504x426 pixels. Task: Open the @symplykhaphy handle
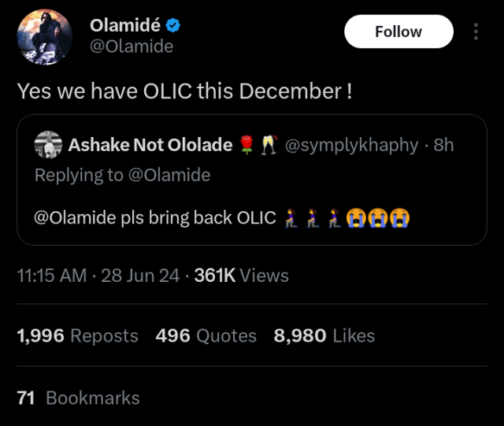click(x=350, y=145)
